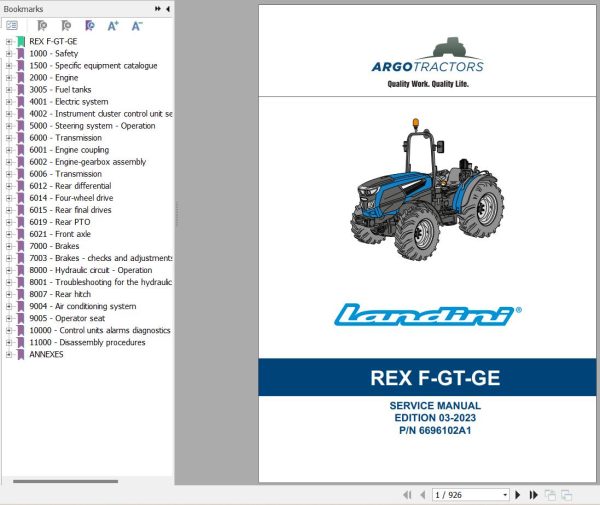Expand the REX F-GT-GE bookmark
The image size is (600, 505).
click(8, 41)
